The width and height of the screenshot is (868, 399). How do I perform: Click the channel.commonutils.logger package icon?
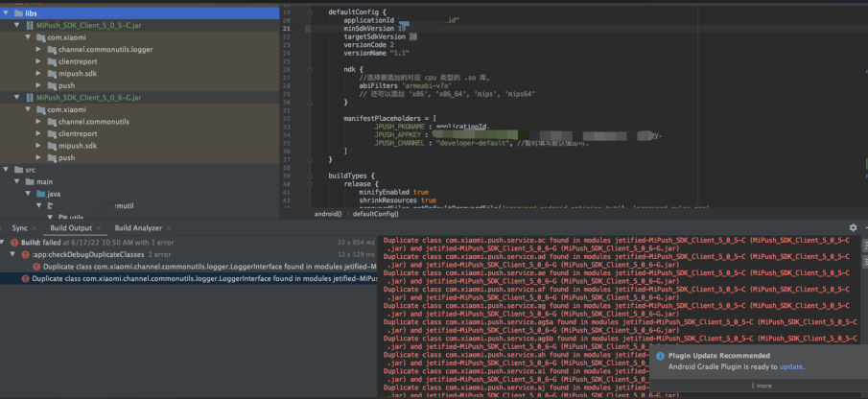pyautogui.click(x=53, y=49)
